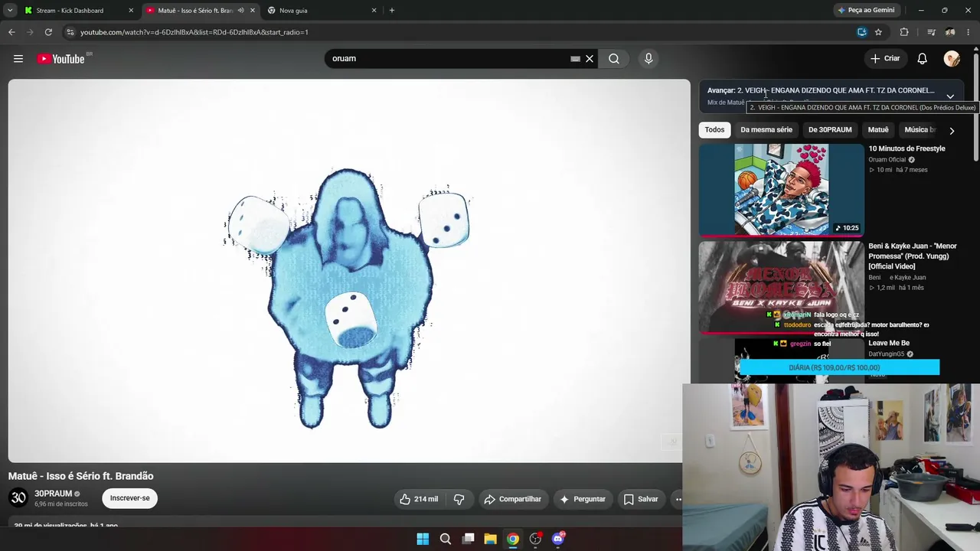
Task: Open Discord from the taskbar
Action: point(558,539)
